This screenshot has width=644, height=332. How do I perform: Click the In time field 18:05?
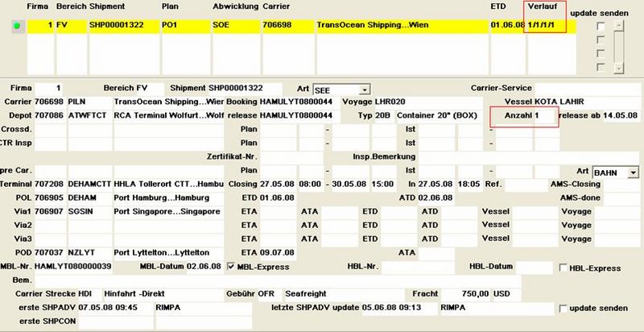point(469,184)
